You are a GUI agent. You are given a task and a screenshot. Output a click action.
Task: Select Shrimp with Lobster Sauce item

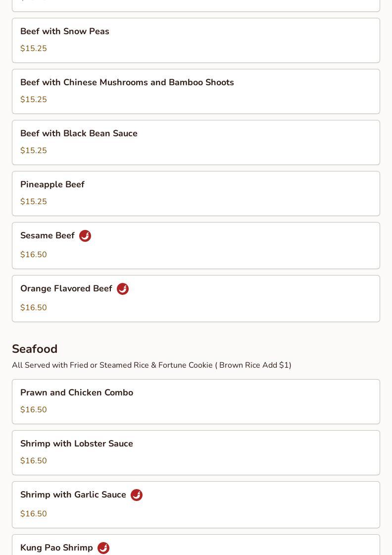tap(196, 452)
